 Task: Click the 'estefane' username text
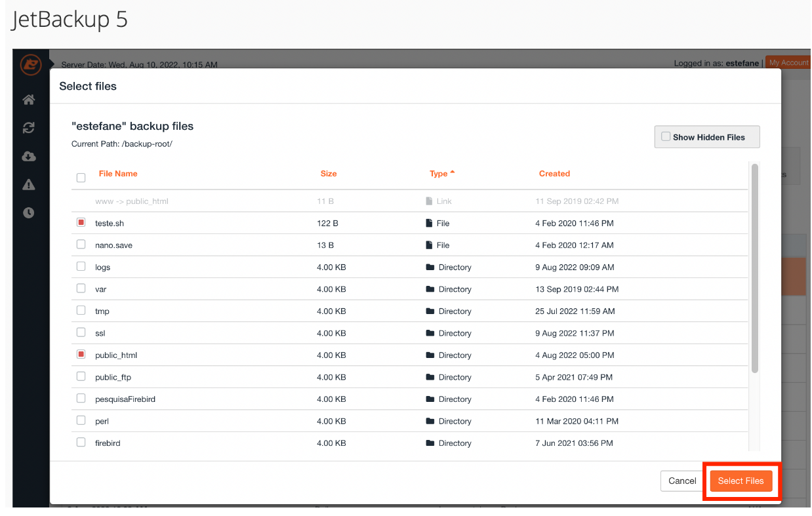click(x=742, y=64)
